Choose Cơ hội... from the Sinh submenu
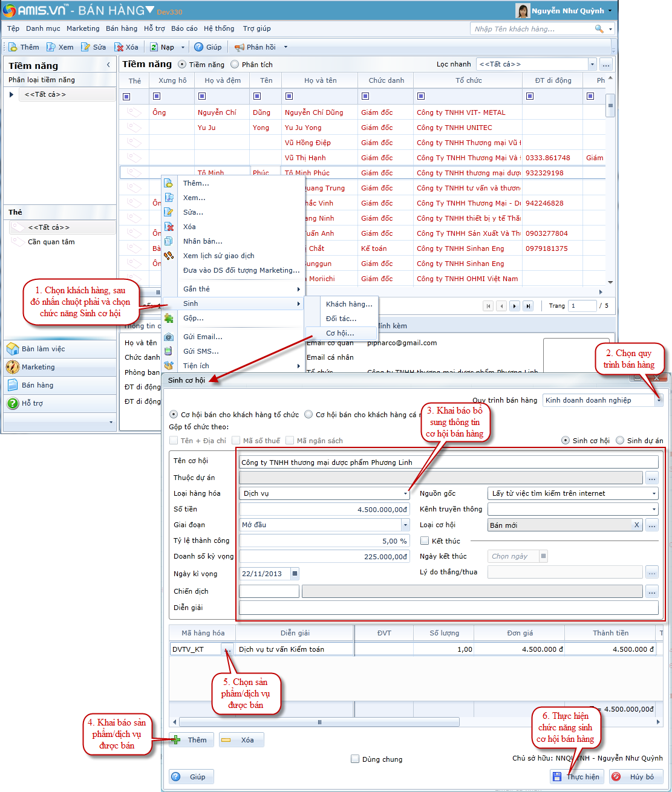This screenshot has height=792, width=672. [340, 333]
